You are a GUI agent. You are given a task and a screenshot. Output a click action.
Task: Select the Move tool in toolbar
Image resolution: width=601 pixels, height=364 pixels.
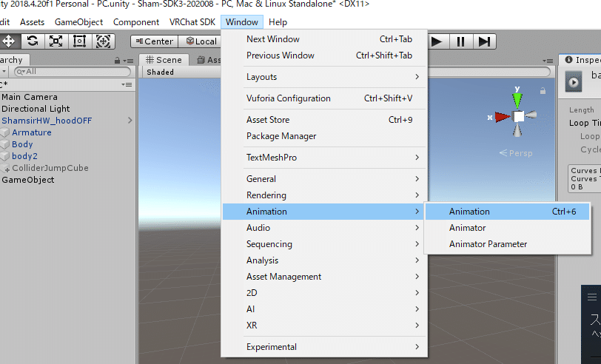(x=9, y=41)
